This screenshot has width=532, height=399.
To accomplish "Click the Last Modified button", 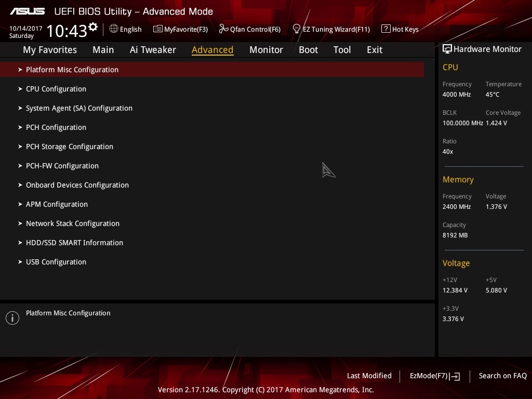I will pyautogui.click(x=369, y=376).
